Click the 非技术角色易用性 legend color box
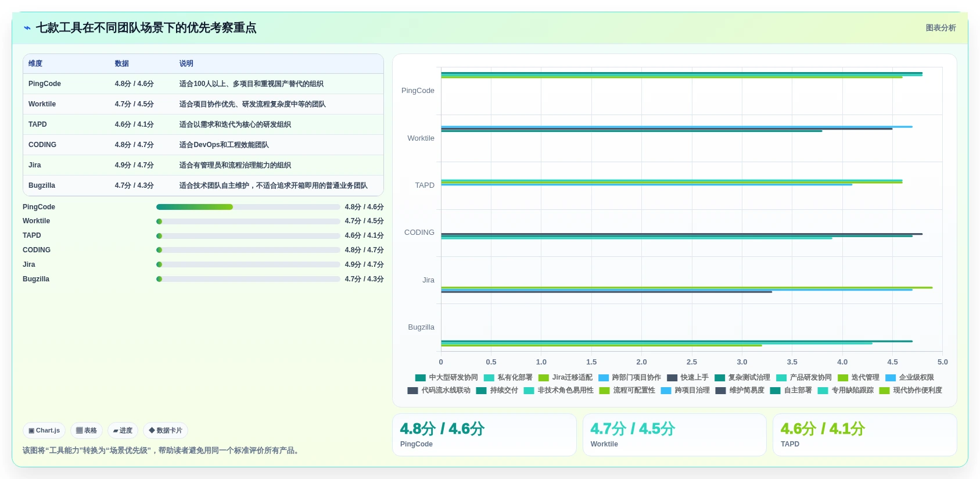Screen dimensions: 980x479 [x=529, y=391]
